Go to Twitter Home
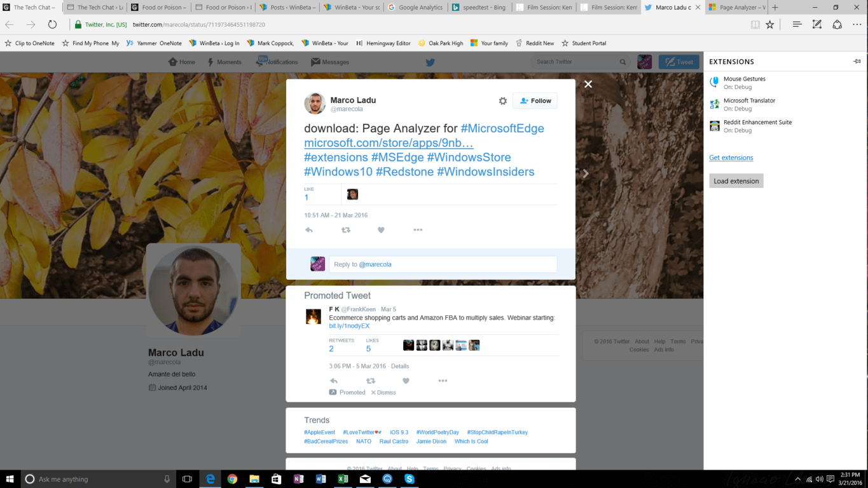This screenshot has width=868, height=488. [181, 62]
